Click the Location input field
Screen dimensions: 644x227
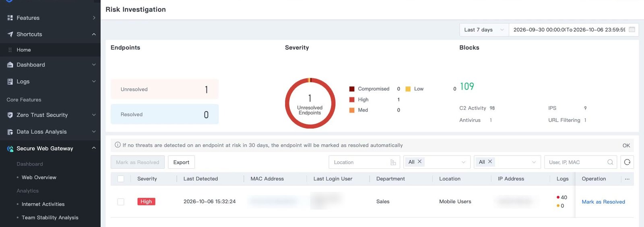pyautogui.click(x=364, y=162)
